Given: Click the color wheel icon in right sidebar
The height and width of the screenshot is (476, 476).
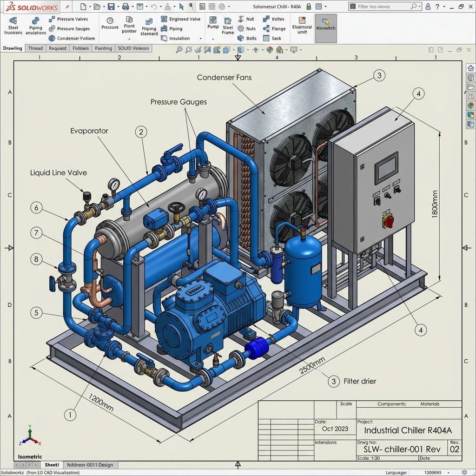Looking at the screenshot, I should pos(470,106).
